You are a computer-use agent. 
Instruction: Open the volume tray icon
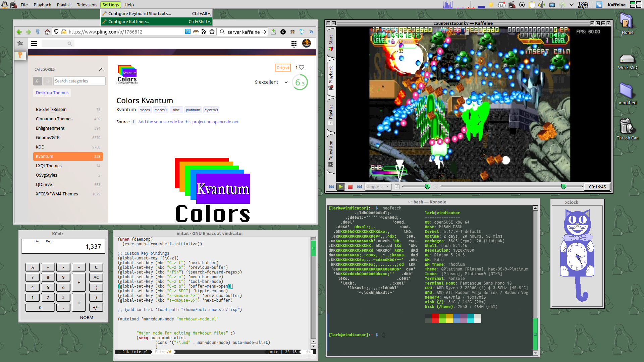tap(542, 5)
